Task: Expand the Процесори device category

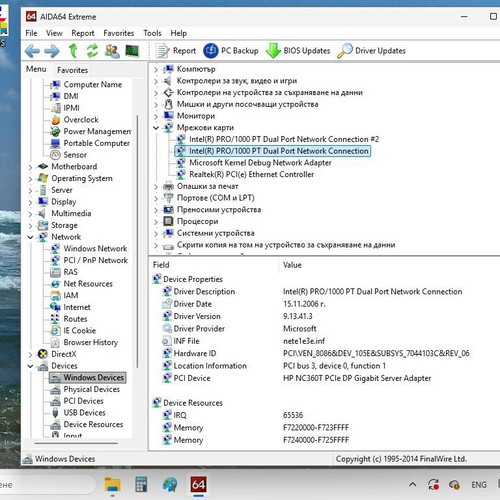Action: [156, 222]
